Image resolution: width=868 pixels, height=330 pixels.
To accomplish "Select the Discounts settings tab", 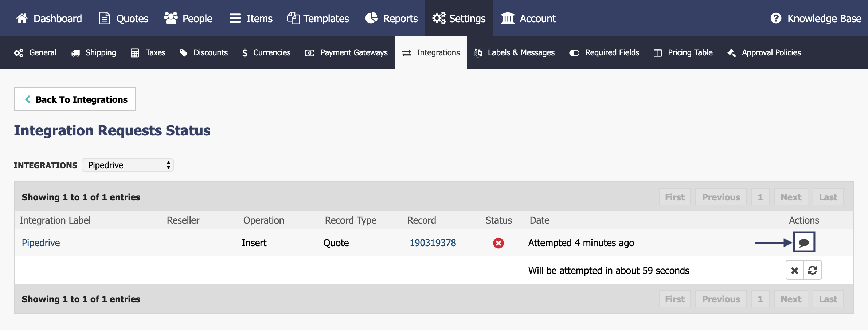I will 204,53.
